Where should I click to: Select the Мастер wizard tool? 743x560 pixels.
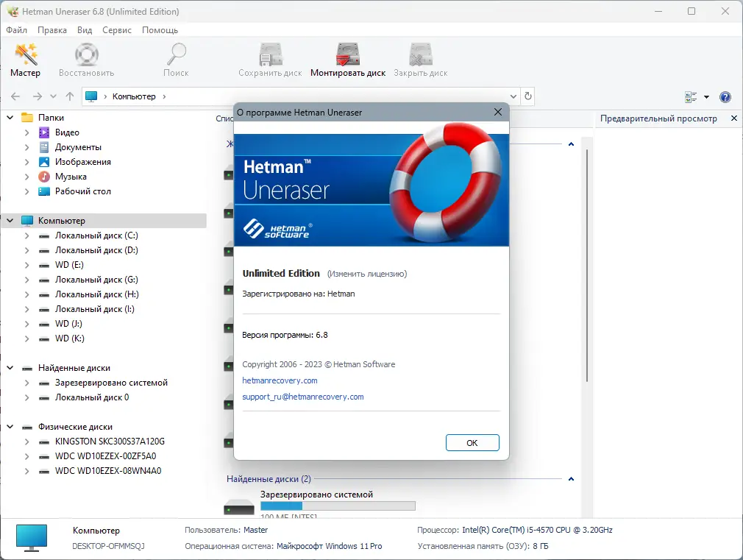coord(25,59)
